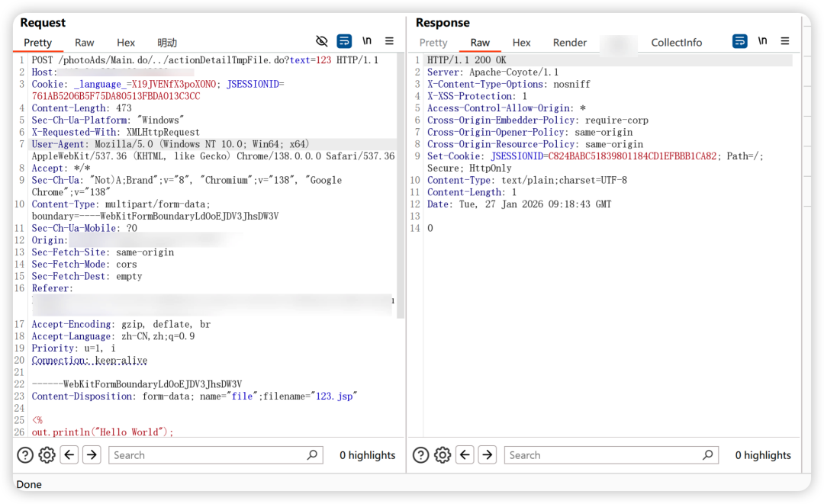Viewport: 824px width, 504px height.
Task: Go to next match in Request search
Action: [92, 455]
